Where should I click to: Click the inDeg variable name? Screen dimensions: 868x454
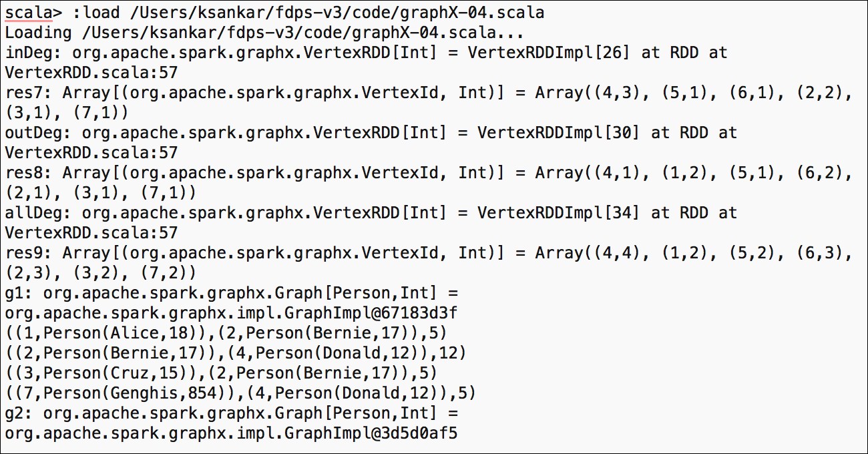[x=29, y=52]
